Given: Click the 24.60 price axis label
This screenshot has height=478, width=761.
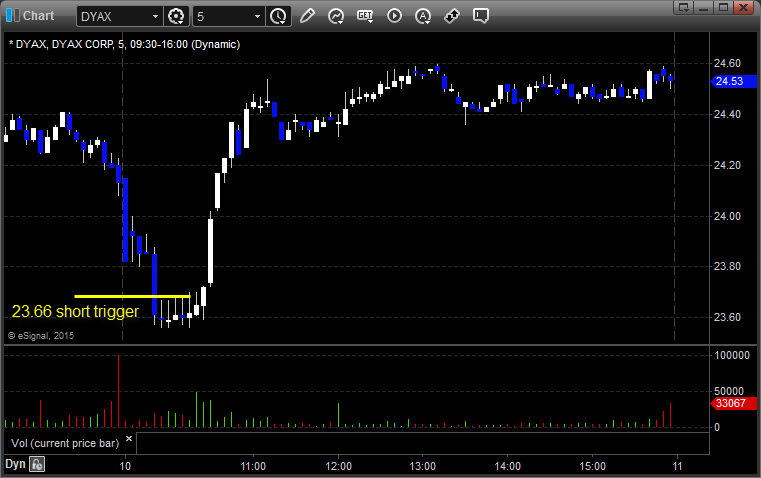Looking at the screenshot, I should click(x=727, y=63).
